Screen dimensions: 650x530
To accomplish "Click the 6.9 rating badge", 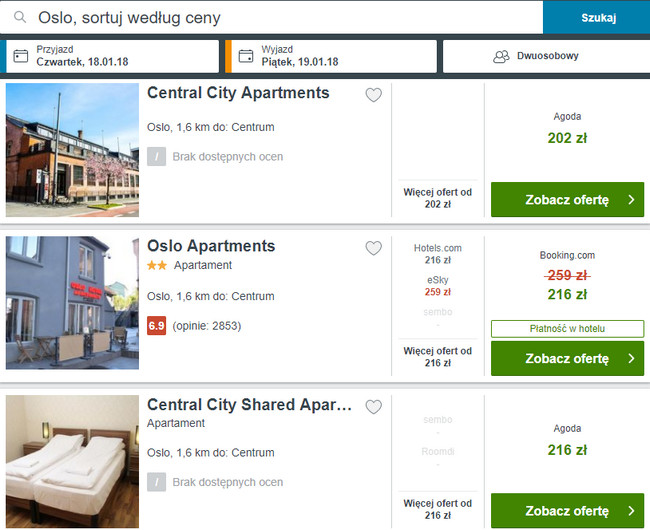I will pyautogui.click(x=157, y=326).
